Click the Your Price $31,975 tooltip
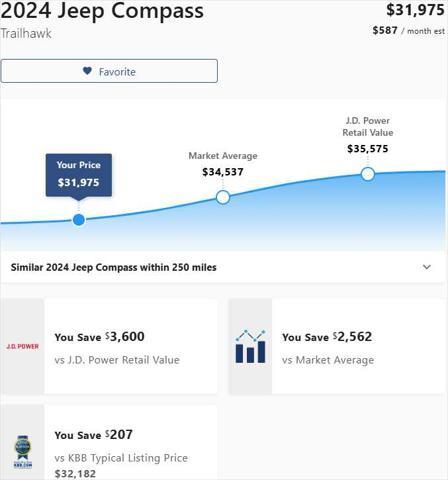This screenshot has width=448, height=480. (x=79, y=175)
